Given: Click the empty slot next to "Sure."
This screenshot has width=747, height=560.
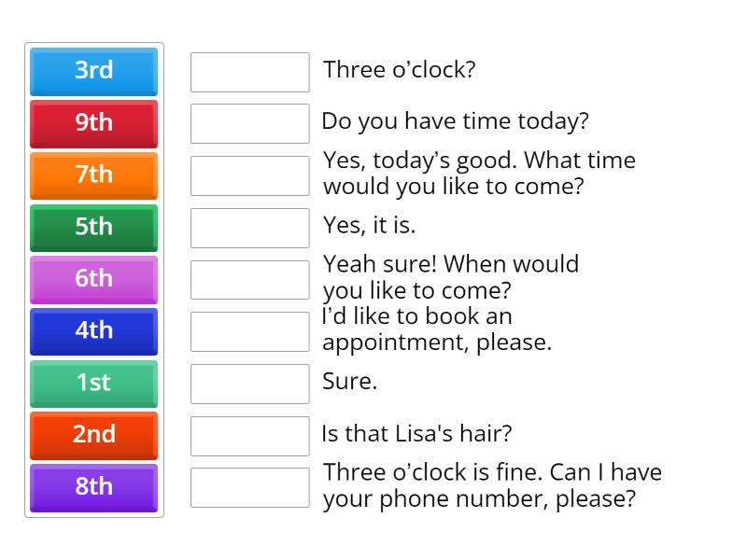Looking at the screenshot, I should click(x=249, y=384).
